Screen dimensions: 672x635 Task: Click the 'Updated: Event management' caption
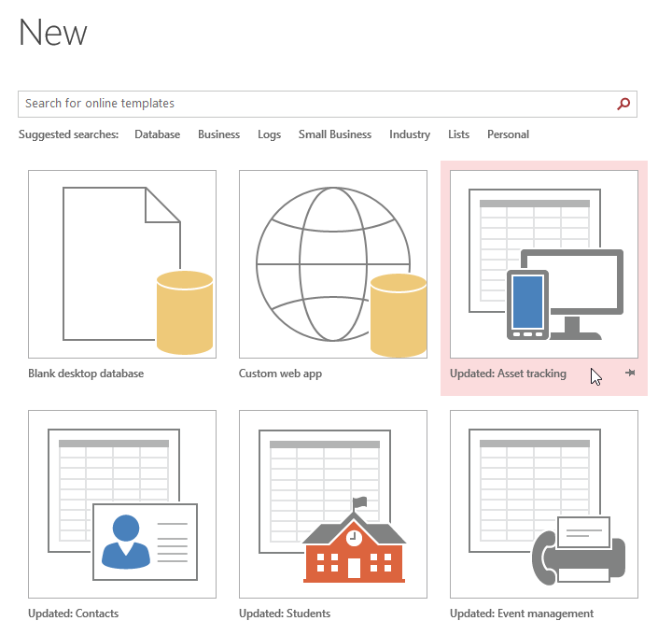click(x=522, y=614)
